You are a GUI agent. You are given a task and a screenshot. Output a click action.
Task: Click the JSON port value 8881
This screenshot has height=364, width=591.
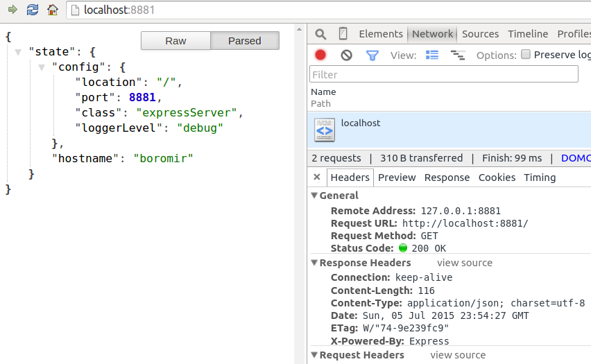tap(142, 98)
